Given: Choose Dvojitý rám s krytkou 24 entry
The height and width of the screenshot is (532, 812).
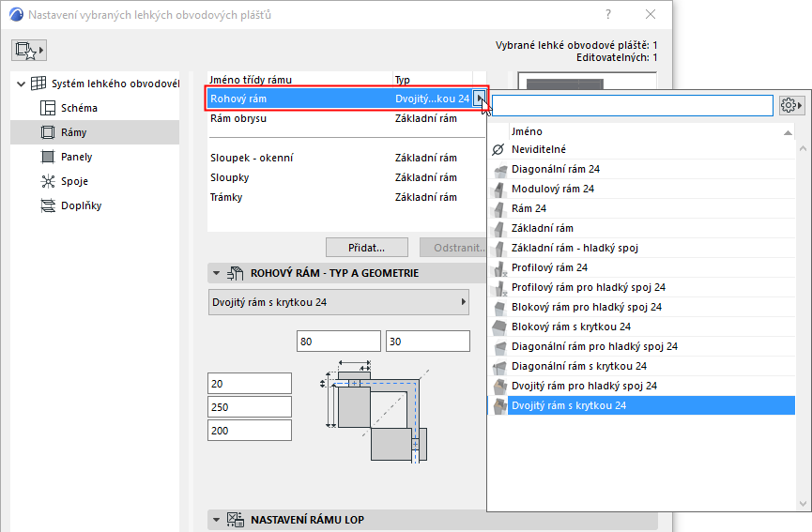Looking at the screenshot, I should (641, 405).
